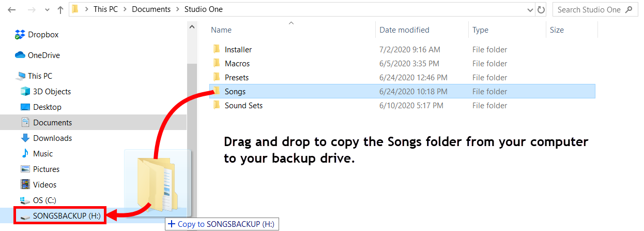Sort files by Date modified column

coord(404,30)
